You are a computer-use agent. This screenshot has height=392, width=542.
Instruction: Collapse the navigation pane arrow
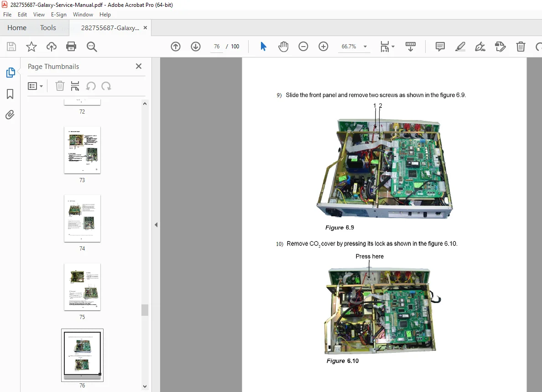coord(156,225)
